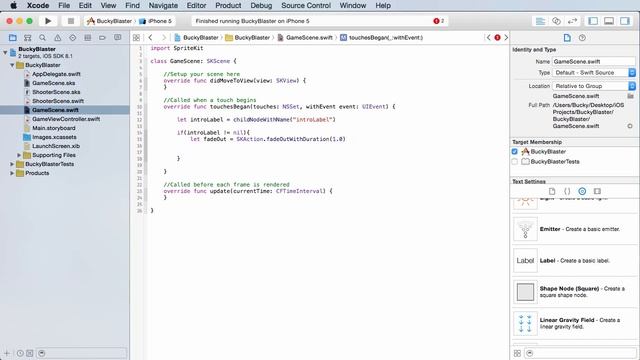Open the Test navigator
640x360 pixels.
(x=72, y=38)
